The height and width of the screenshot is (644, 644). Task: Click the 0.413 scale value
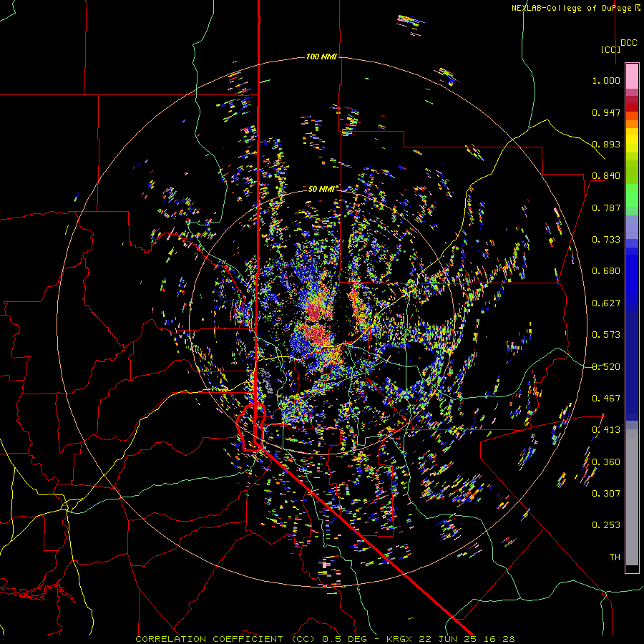[606, 430]
